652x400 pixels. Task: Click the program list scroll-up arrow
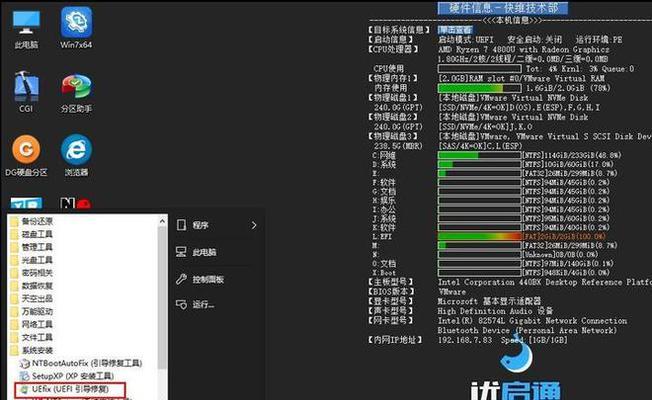point(162,222)
